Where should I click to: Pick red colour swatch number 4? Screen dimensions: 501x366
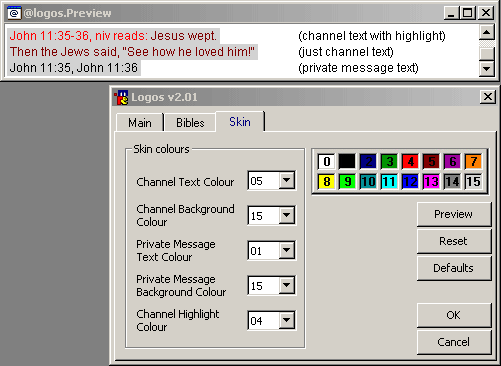[x=410, y=161]
